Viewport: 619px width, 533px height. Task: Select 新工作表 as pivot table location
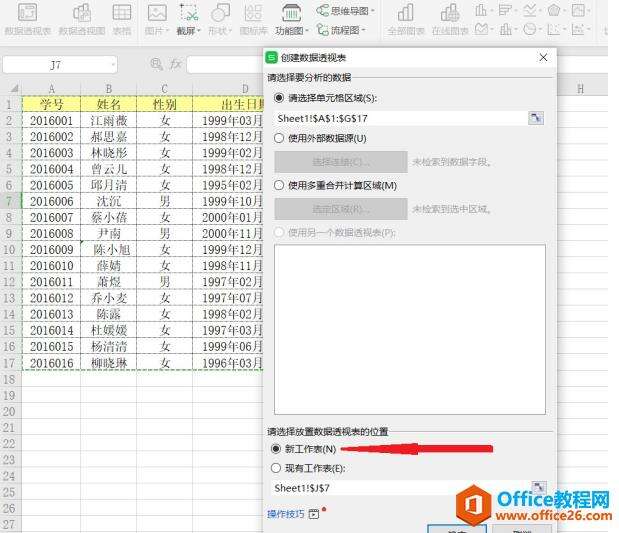(x=277, y=449)
